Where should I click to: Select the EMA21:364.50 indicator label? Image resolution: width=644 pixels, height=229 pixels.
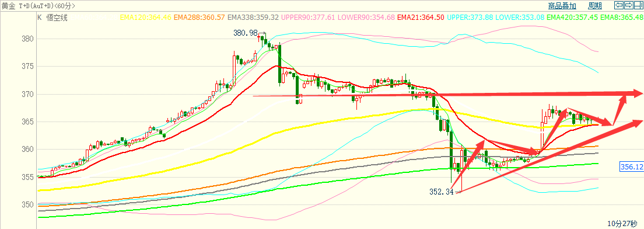421,18
